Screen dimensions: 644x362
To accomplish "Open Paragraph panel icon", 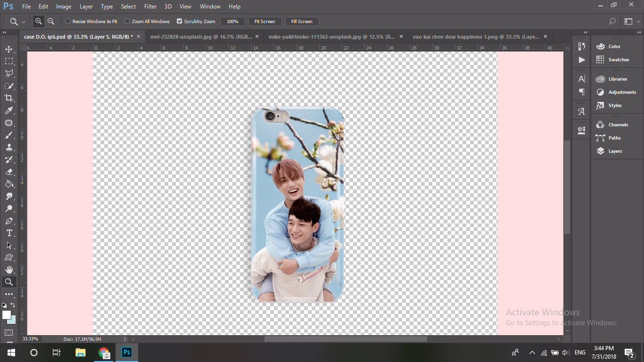I will pos(581,92).
